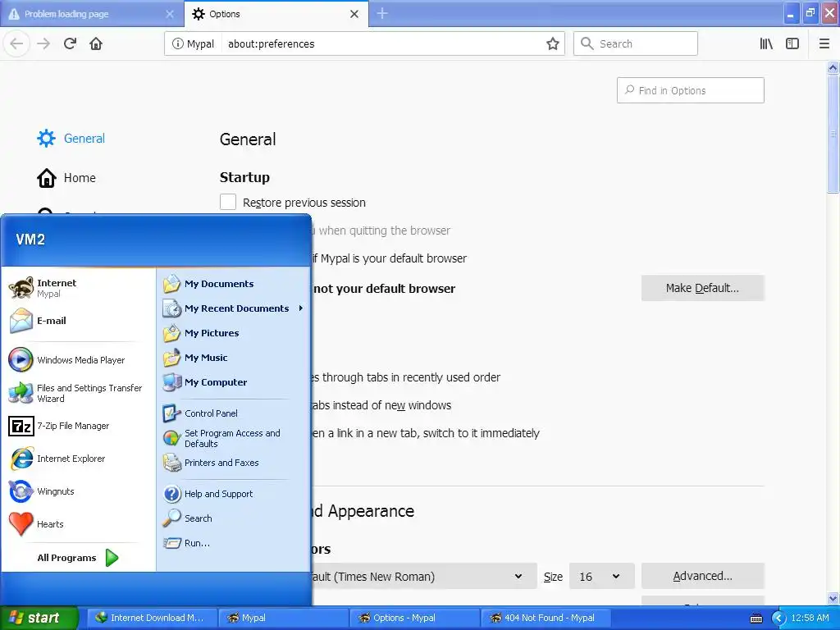840x630 pixels.
Task: Click the Advanced... fonts button
Action: click(x=702, y=576)
